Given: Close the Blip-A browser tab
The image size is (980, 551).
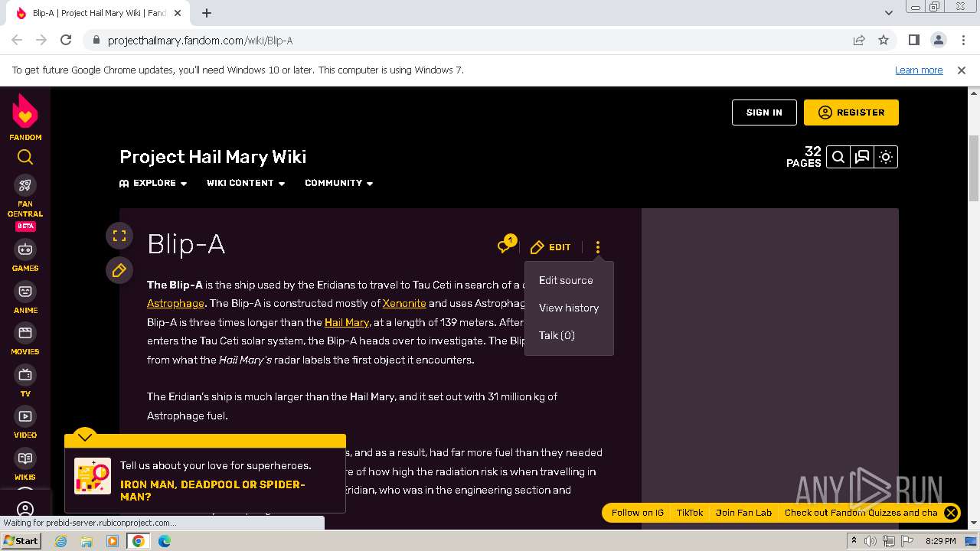Looking at the screenshot, I should coord(179,13).
